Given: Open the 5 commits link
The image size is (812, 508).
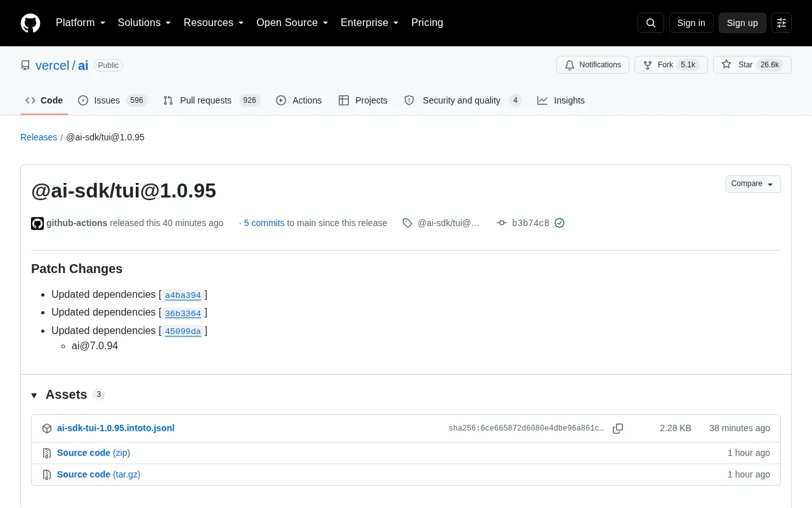Looking at the screenshot, I should point(264,223).
